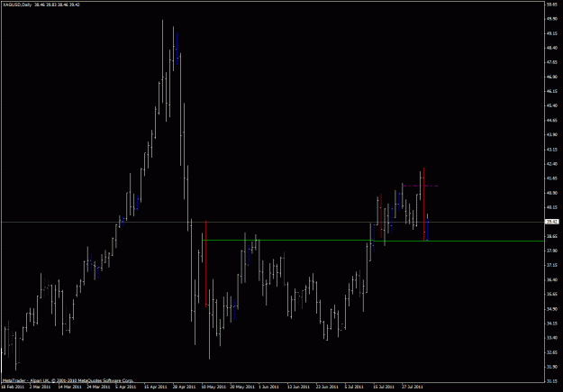Image resolution: width=563 pixels, height=392 pixels.
Task: Select the purple dashed line near July highs
Action: coord(420,186)
